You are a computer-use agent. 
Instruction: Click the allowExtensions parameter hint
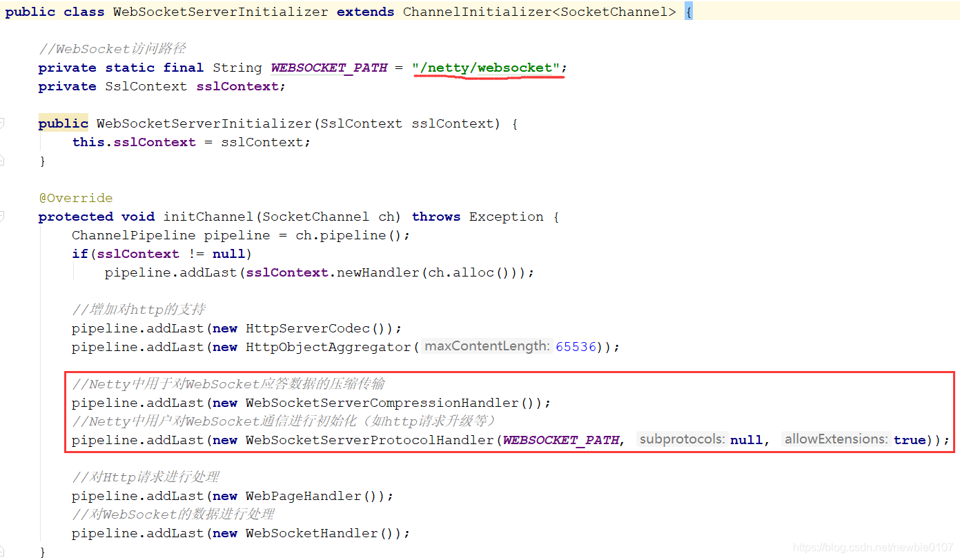tap(836, 439)
